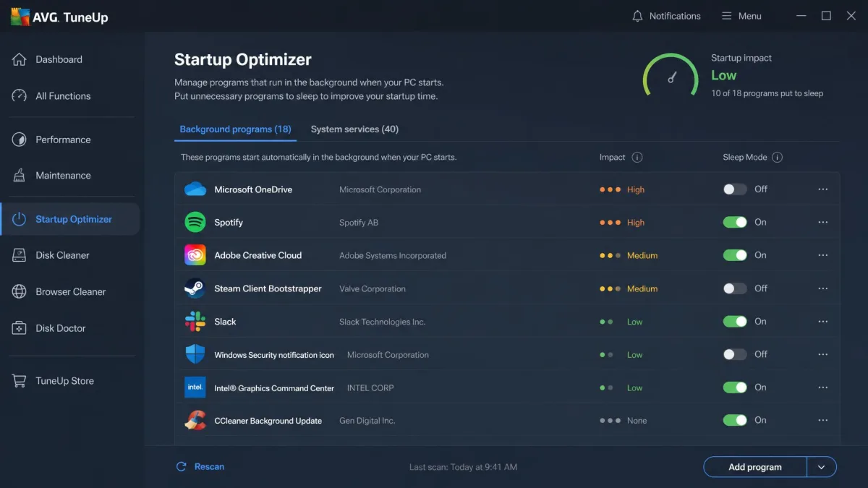
Task: Click the Spotify AB publisher text
Action: coord(359,223)
